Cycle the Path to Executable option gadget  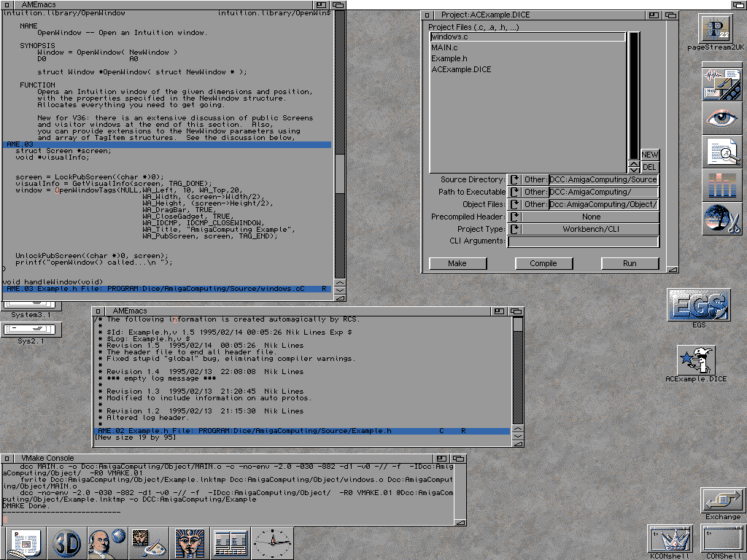(x=514, y=192)
